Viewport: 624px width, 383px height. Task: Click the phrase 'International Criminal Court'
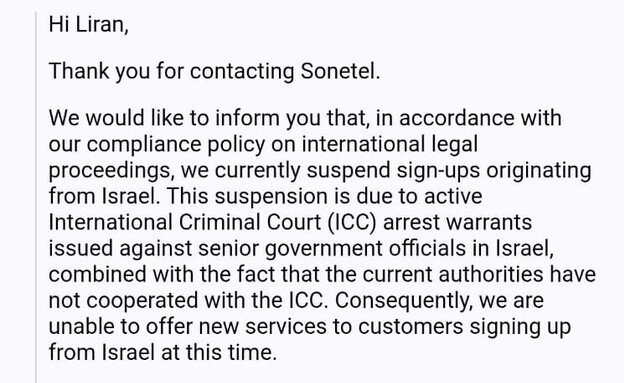185,223
